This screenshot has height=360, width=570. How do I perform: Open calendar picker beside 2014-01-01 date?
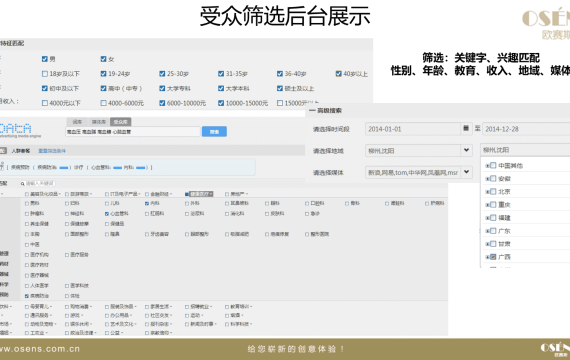466,128
